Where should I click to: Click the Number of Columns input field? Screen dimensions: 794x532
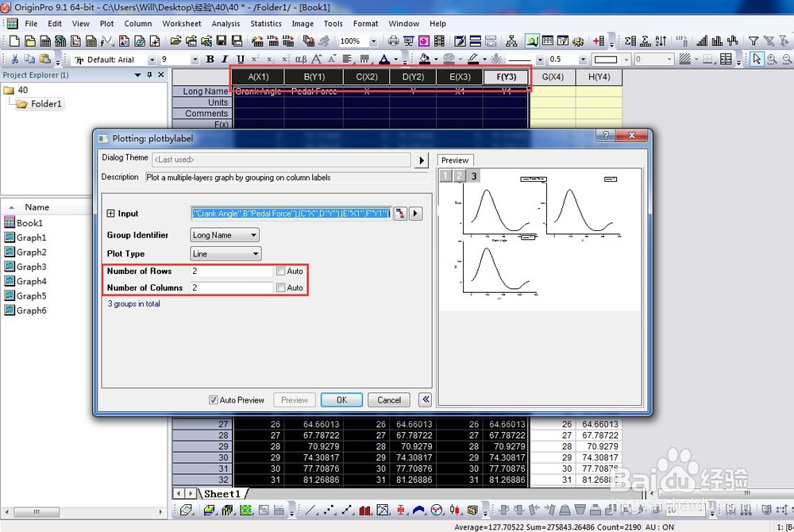(232, 287)
